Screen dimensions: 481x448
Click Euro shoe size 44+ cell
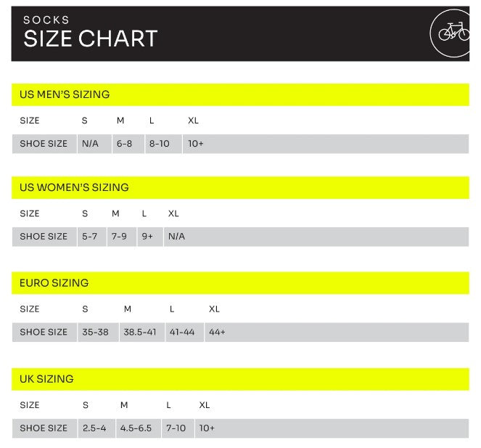(217, 332)
